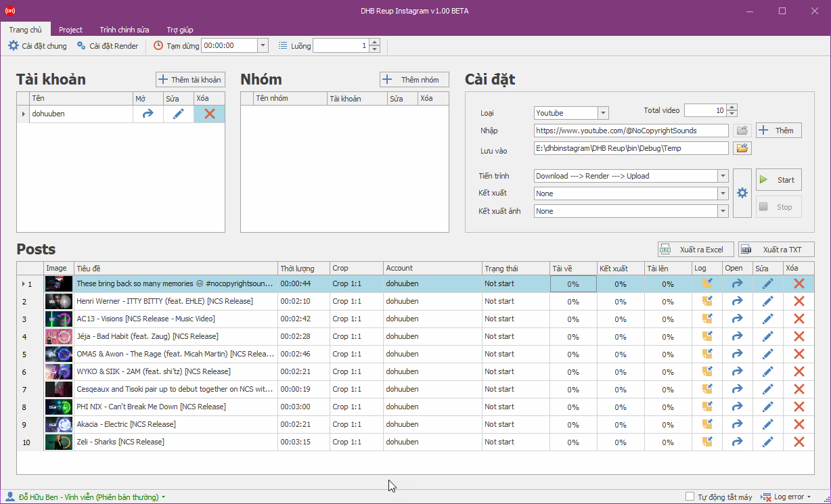Open the Kết xuất dropdown
This screenshot has width=831, height=504.
point(723,193)
